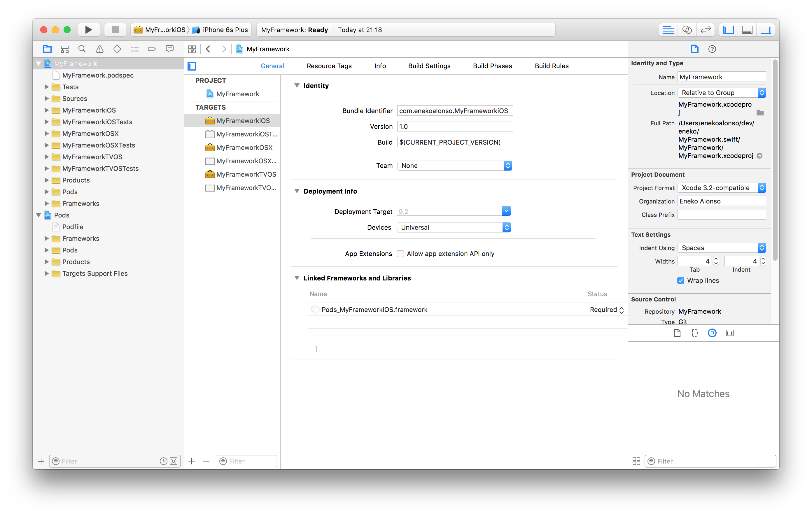
Task: Click the Run button in toolbar
Action: pos(87,29)
